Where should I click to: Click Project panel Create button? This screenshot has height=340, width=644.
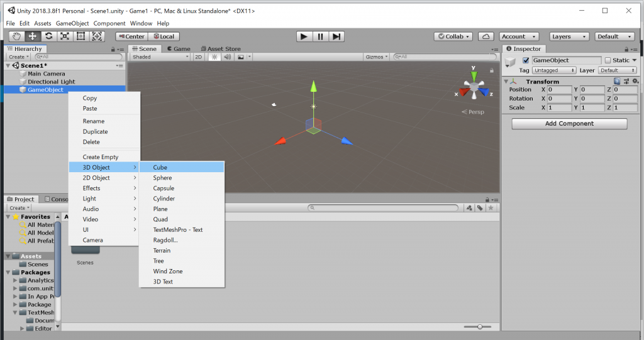coord(19,208)
